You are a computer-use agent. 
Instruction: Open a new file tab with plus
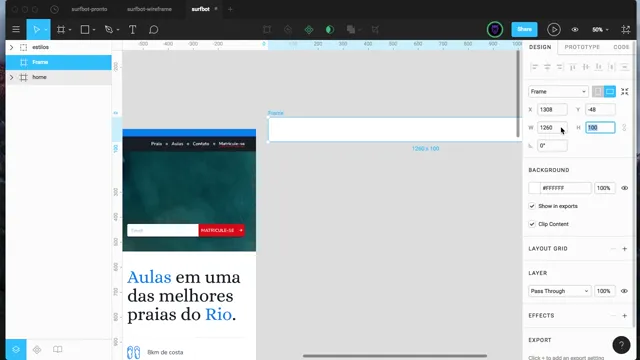coord(230,9)
